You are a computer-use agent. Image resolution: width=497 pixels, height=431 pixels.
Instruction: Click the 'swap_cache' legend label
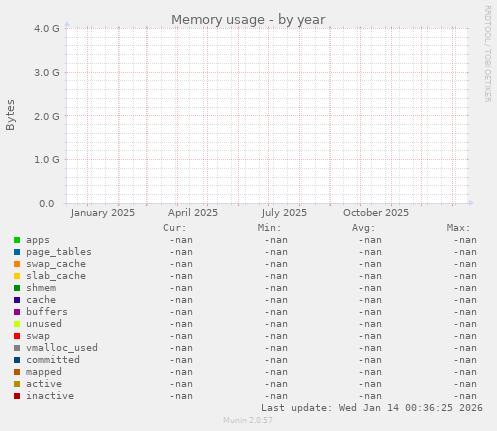point(56,264)
